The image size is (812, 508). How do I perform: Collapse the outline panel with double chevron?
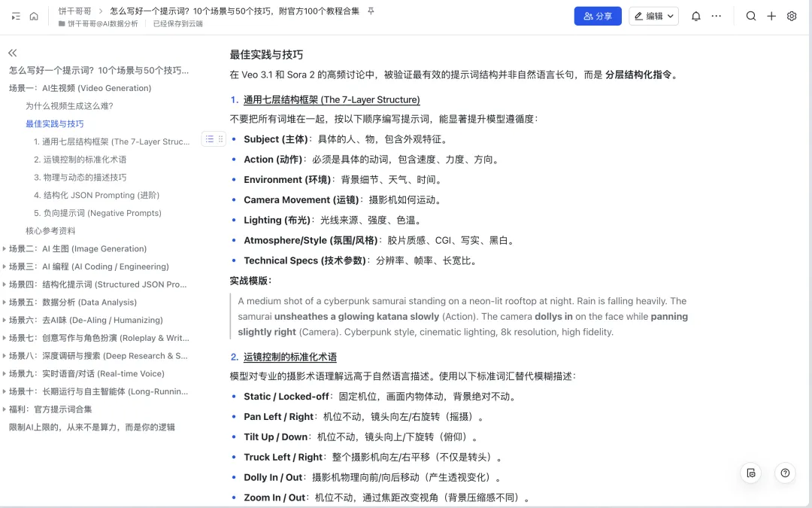coord(13,53)
